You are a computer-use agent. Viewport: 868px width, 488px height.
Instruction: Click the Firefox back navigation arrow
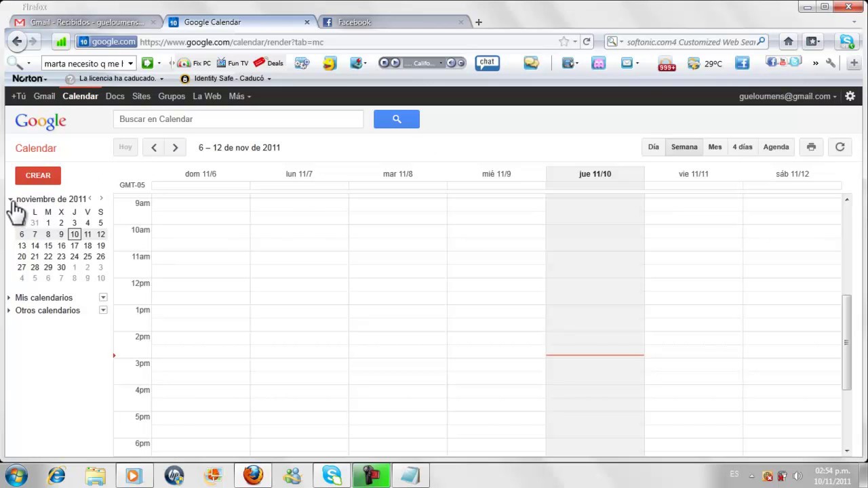[x=17, y=42]
